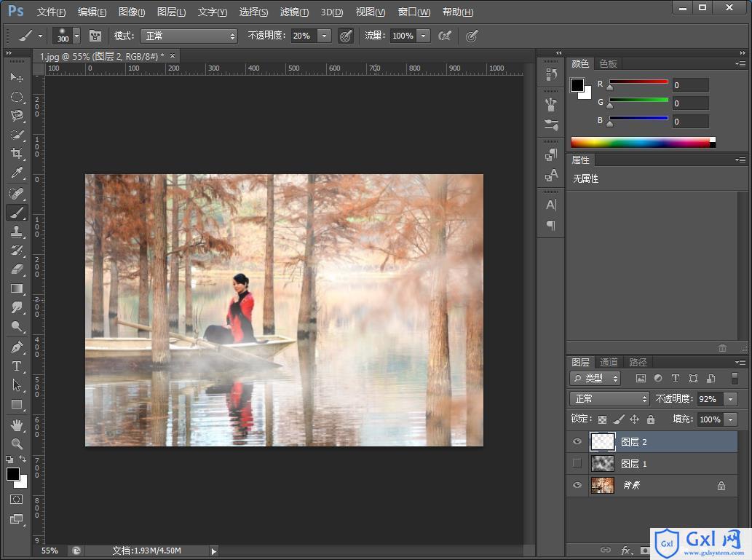This screenshot has width=752, height=560.
Task: Select the Gradient tool
Action: click(17, 288)
